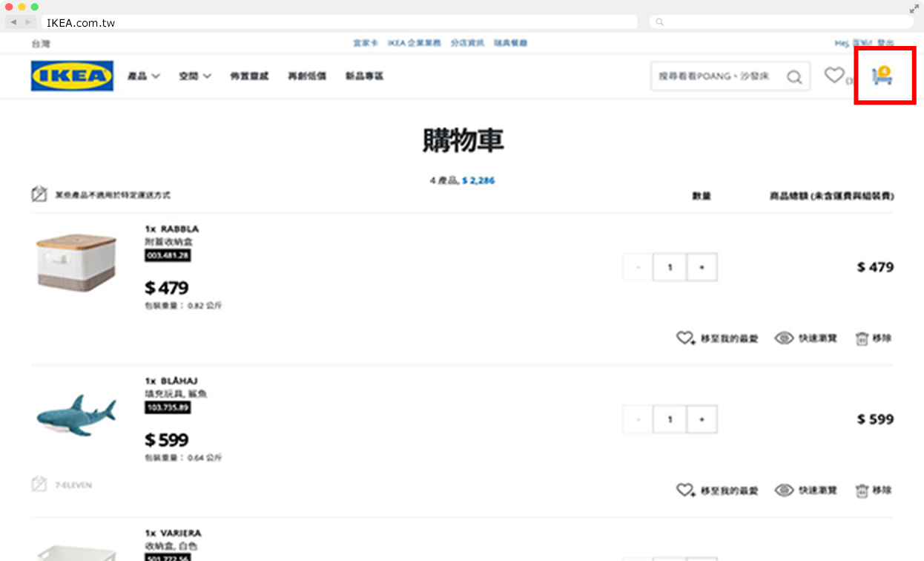Click the BLÅHAJ shark product thumbnail

point(76,416)
